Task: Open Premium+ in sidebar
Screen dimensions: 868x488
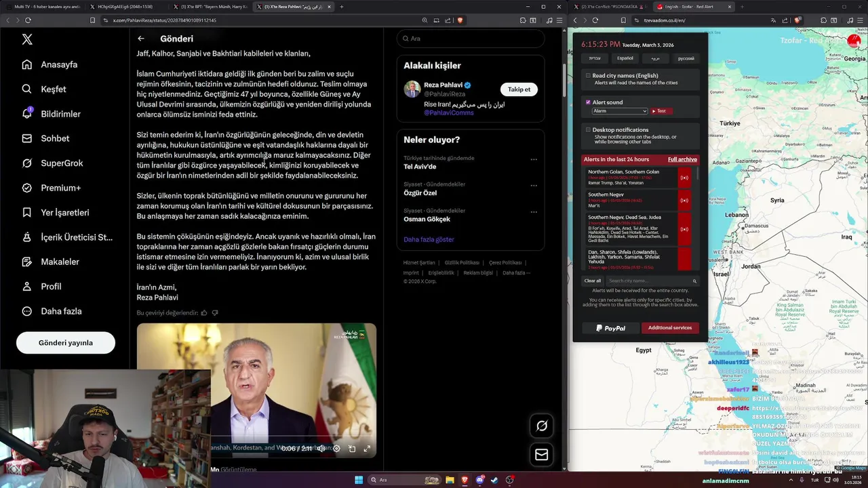Action: tap(52, 188)
